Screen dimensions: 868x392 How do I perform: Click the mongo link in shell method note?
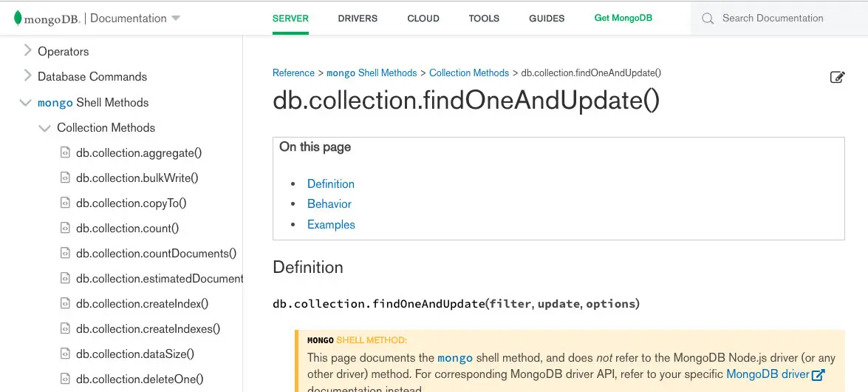click(x=455, y=358)
